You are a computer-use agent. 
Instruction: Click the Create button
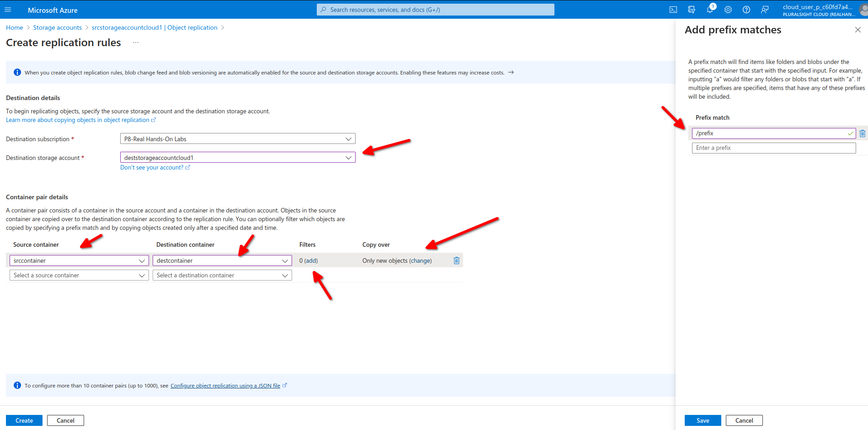pos(24,420)
